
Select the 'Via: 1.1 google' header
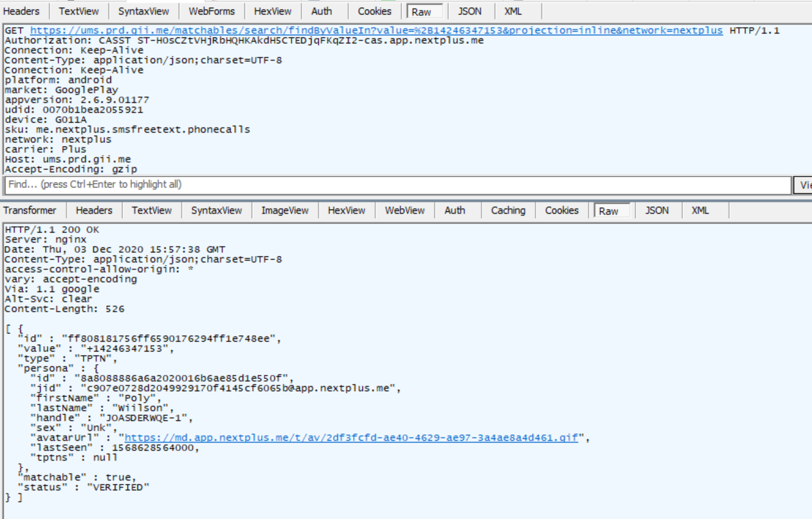click(x=52, y=290)
